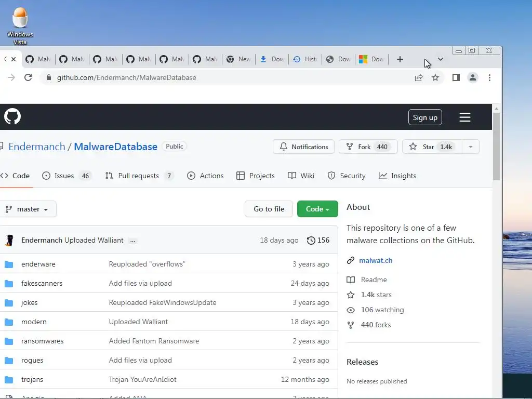Open the Wiki tab
Image resolution: width=532 pixels, height=399 pixels.
[301, 176]
